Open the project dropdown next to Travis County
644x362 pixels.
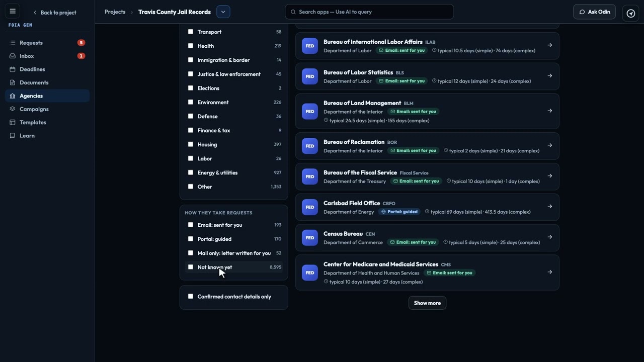coord(223,12)
